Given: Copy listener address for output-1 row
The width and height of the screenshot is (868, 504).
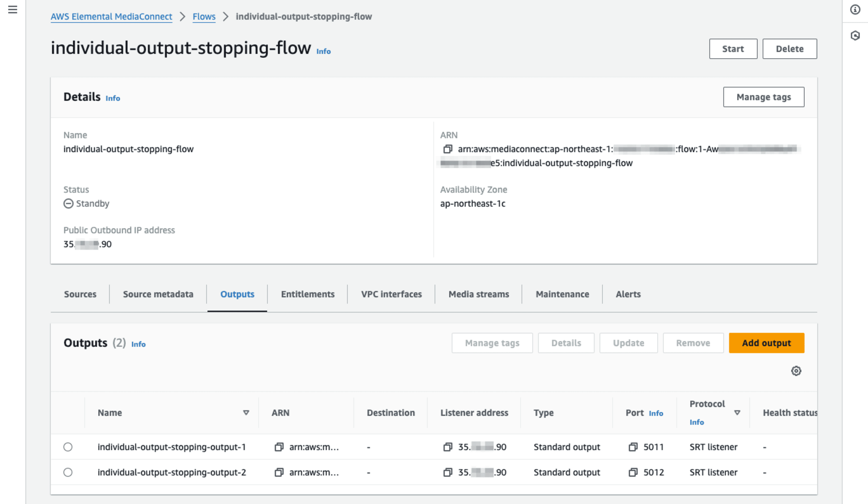Looking at the screenshot, I should pos(447,447).
